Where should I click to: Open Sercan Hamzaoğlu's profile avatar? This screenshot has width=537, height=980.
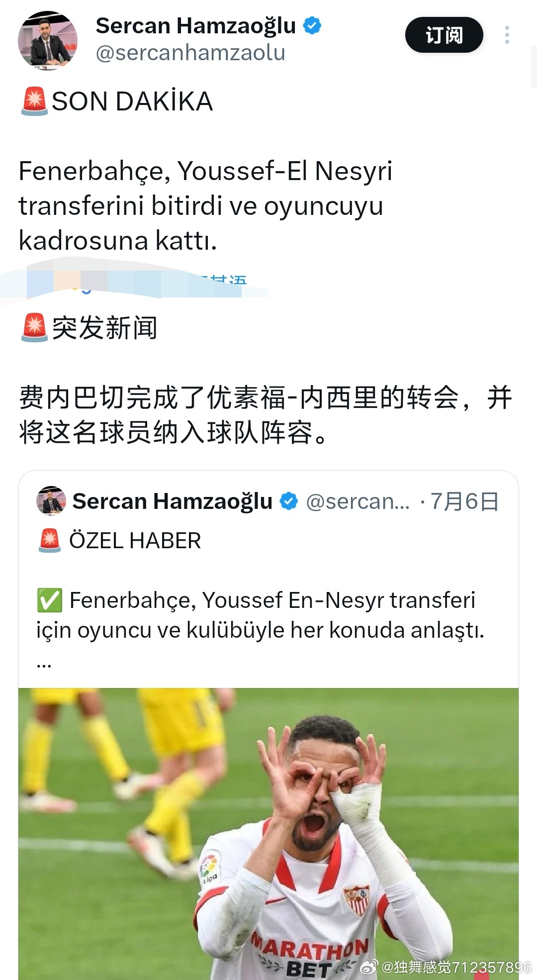pyautogui.click(x=48, y=40)
